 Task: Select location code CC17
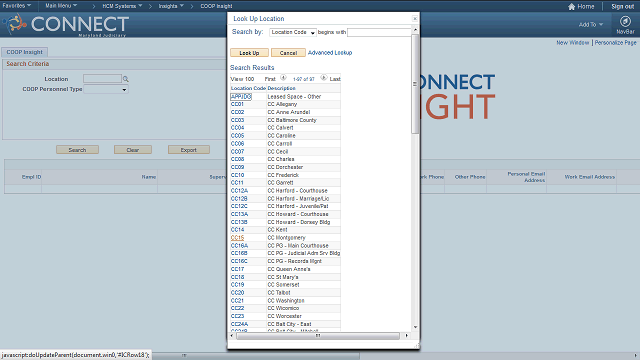click(x=237, y=269)
